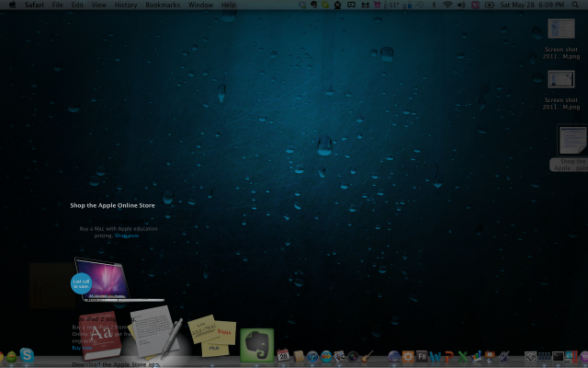
Task: Open the Eclipse IDE dock icon
Action: (x=394, y=356)
